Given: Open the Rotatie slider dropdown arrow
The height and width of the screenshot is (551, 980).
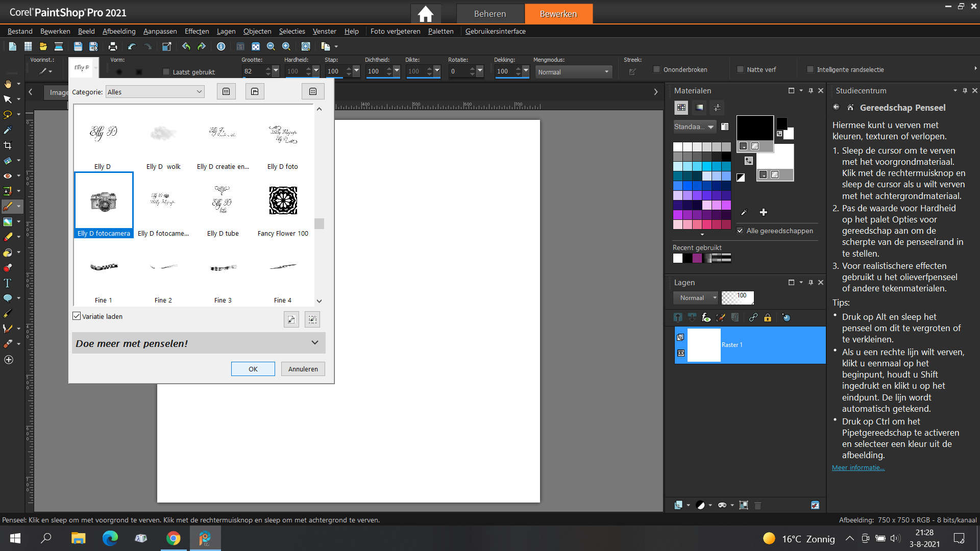Looking at the screenshot, I should [480, 71].
